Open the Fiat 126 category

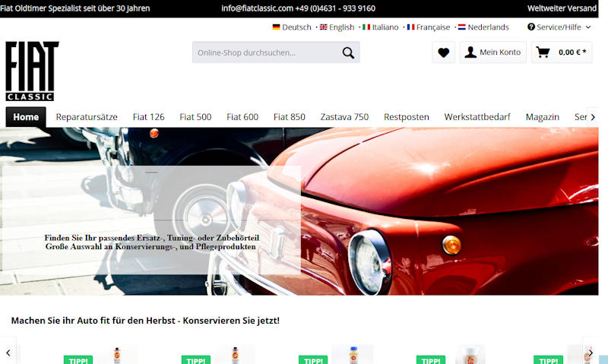pyautogui.click(x=148, y=117)
